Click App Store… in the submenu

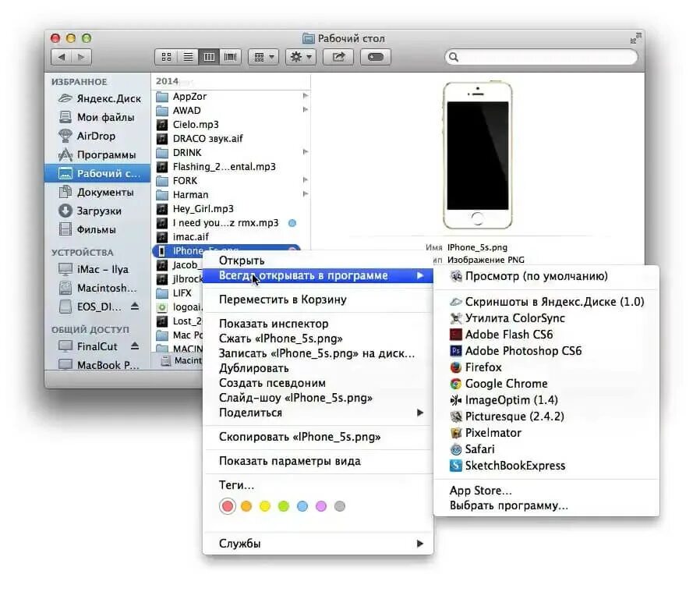(x=546, y=491)
